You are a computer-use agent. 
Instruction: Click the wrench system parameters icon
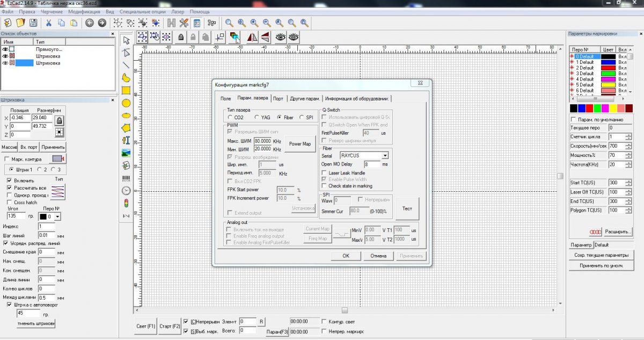coord(184,23)
